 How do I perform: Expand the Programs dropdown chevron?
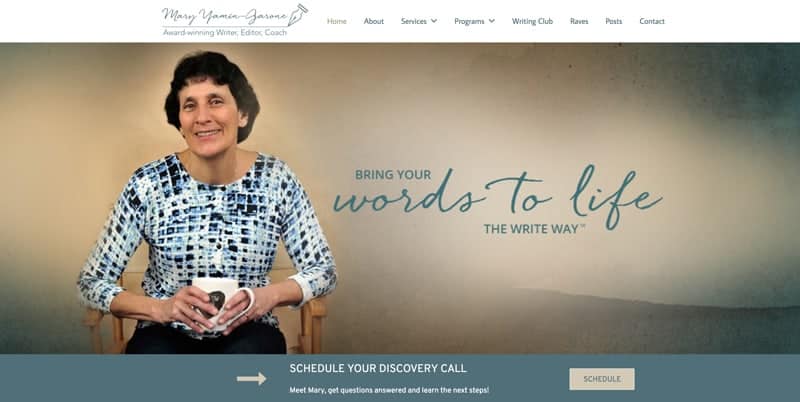click(x=492, y=21)
